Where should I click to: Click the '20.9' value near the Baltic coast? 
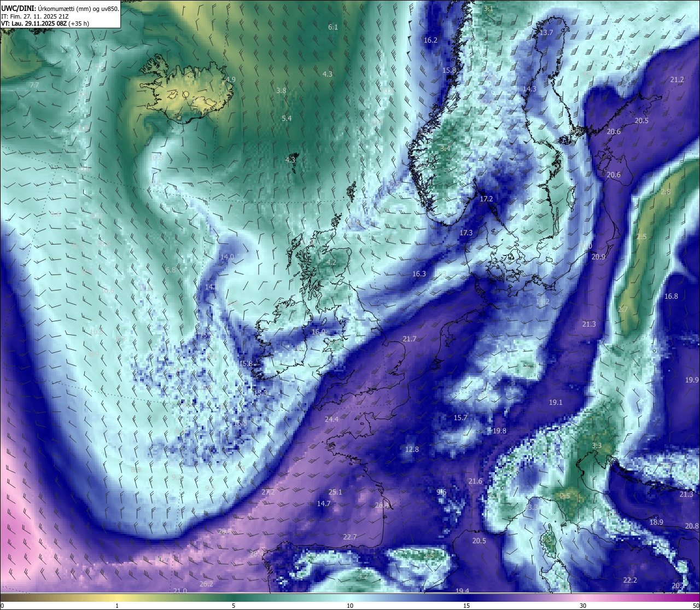click(599, 257)
